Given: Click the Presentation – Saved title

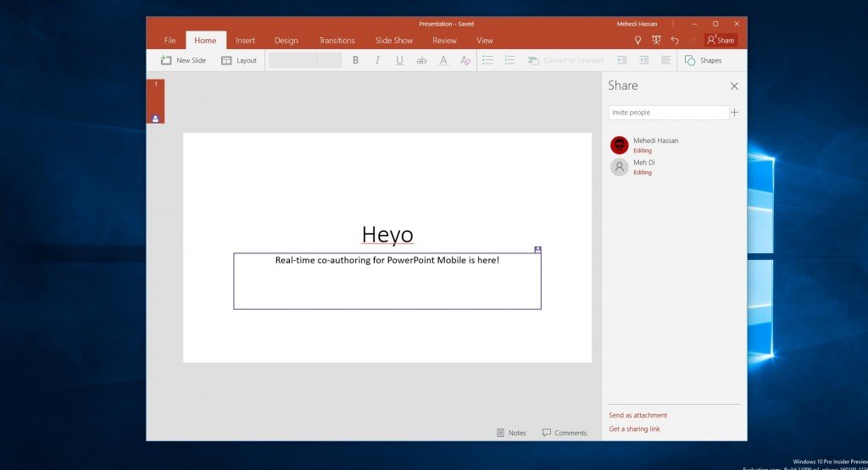Looking at the screenshot, I should (x=446, y=24).
